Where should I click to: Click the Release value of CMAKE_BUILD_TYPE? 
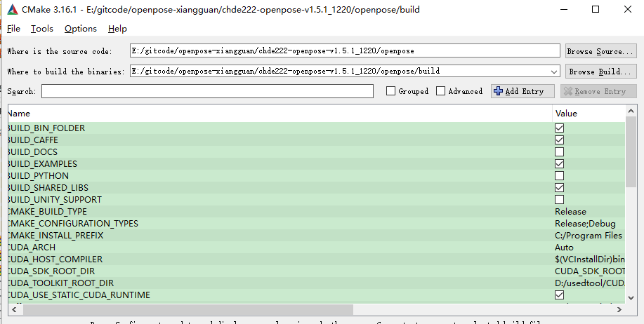coord(570,212)
